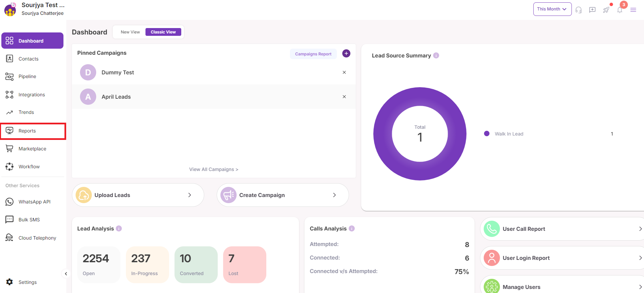Open the feedback message icon

point(592,10)
